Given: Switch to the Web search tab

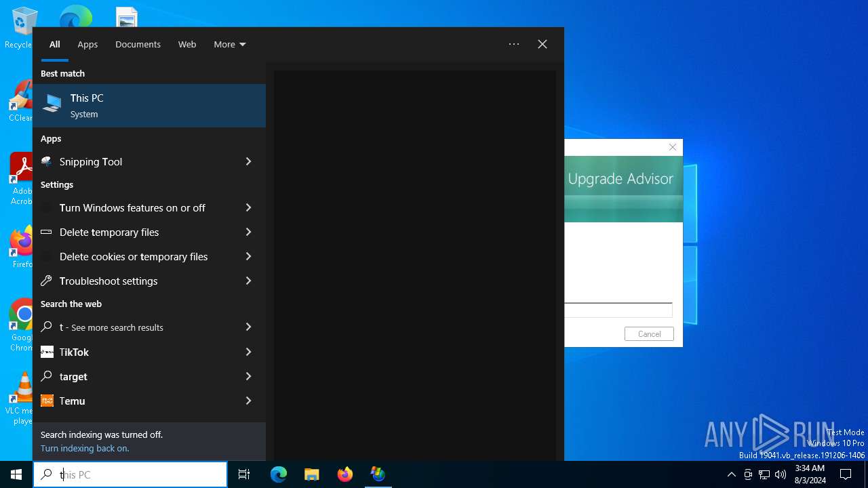Looking at the screenshot, I should [x=187, y=44].
